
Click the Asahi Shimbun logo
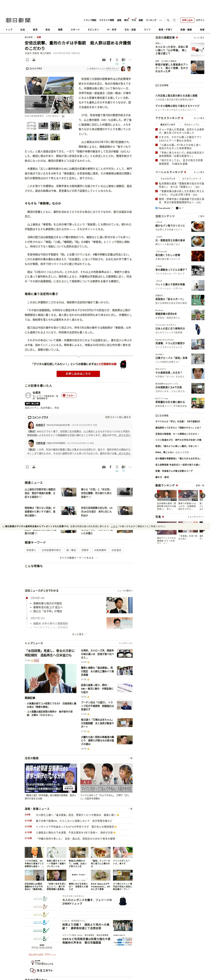[18, 20]
